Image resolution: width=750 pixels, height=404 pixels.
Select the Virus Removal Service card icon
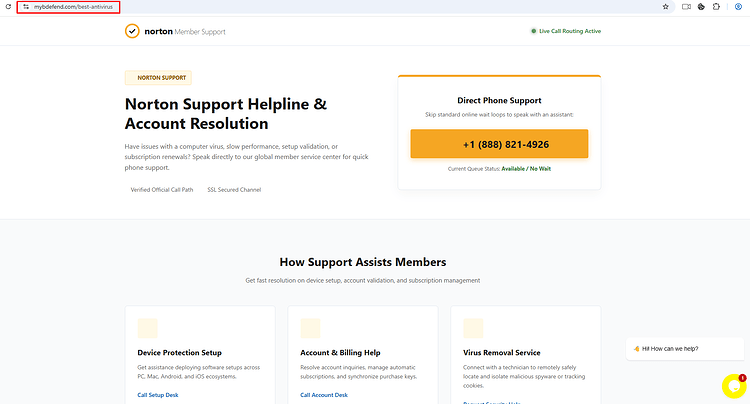pyautogui.click(x=473, y=328)
